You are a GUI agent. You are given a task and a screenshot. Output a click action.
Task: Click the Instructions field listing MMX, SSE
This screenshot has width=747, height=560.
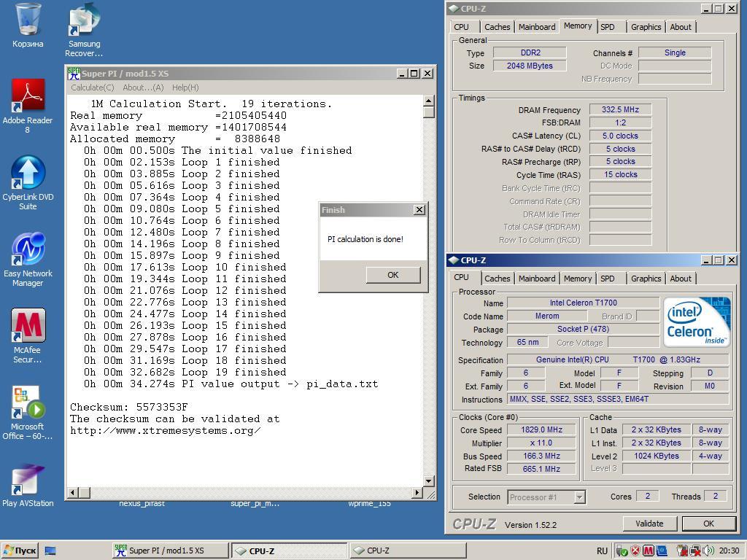click(x=618, y=399)
